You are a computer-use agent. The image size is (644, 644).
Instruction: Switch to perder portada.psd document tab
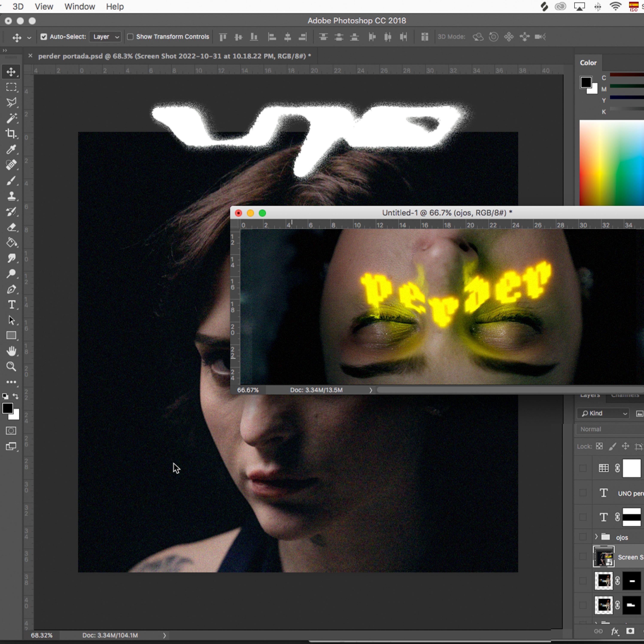click(x=174, y=56)
